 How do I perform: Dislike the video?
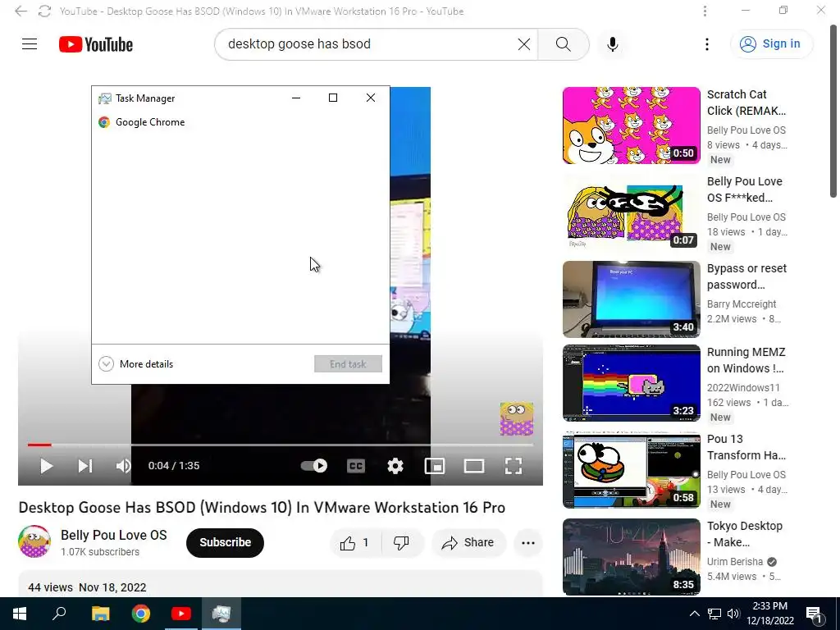point(402,543)
